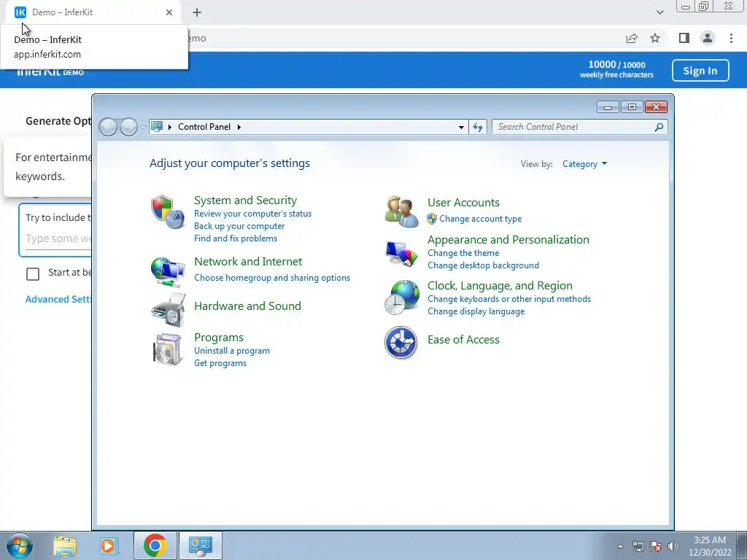Click the search magnifier in Control Panel
Viewport: 747px width, 560px height.
659,127
